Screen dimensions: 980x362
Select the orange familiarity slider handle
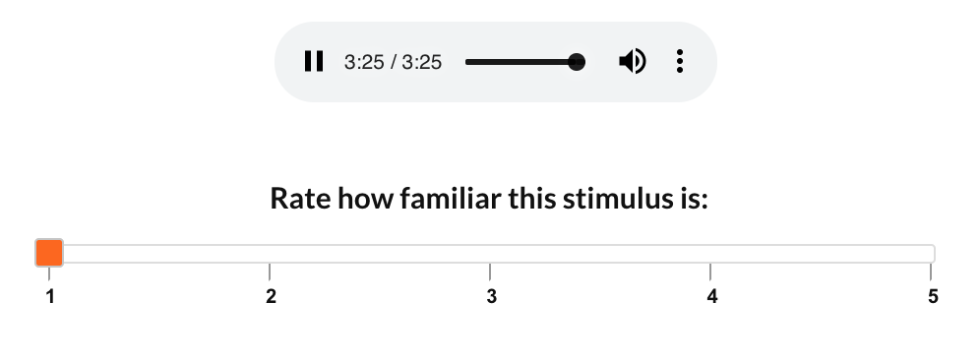coord(49,253)
